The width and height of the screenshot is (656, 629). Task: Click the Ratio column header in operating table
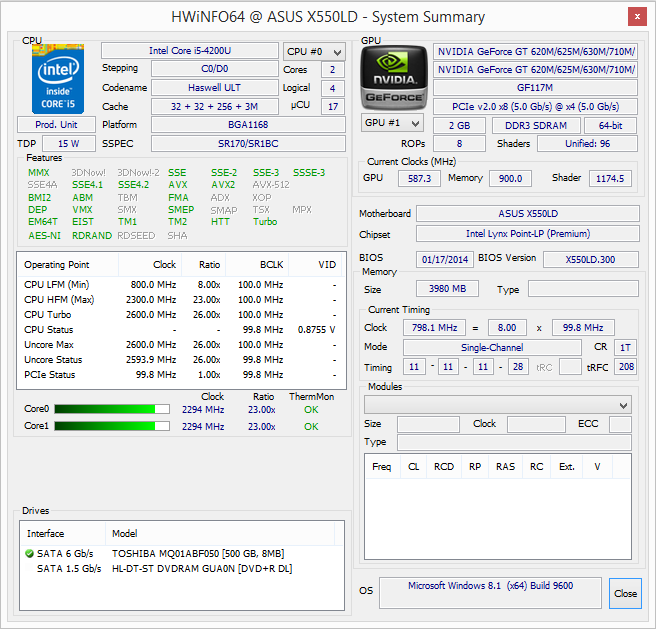click(204, 264)
